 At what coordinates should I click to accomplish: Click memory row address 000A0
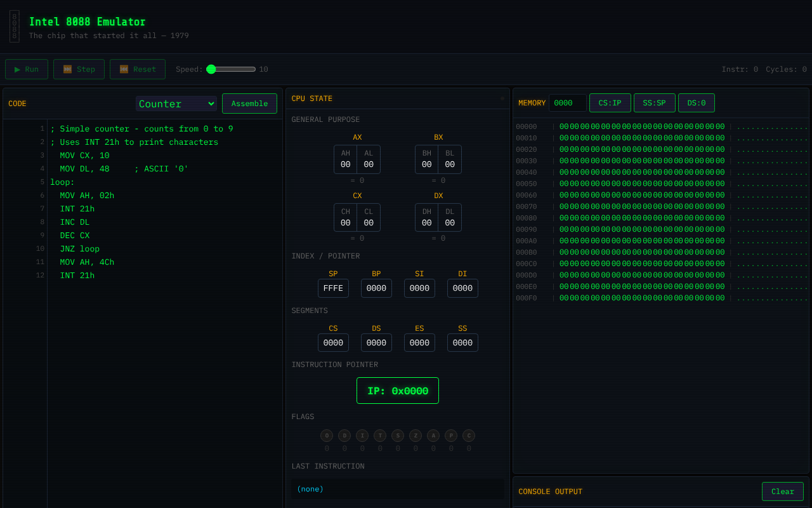tap(527, 241)
